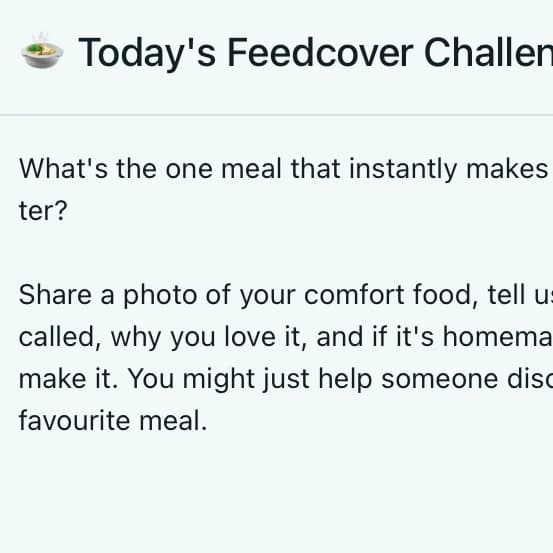Click the line starting "Share a photo"
The width and height of the screenshot is (553, 553).
pos(286,295)
